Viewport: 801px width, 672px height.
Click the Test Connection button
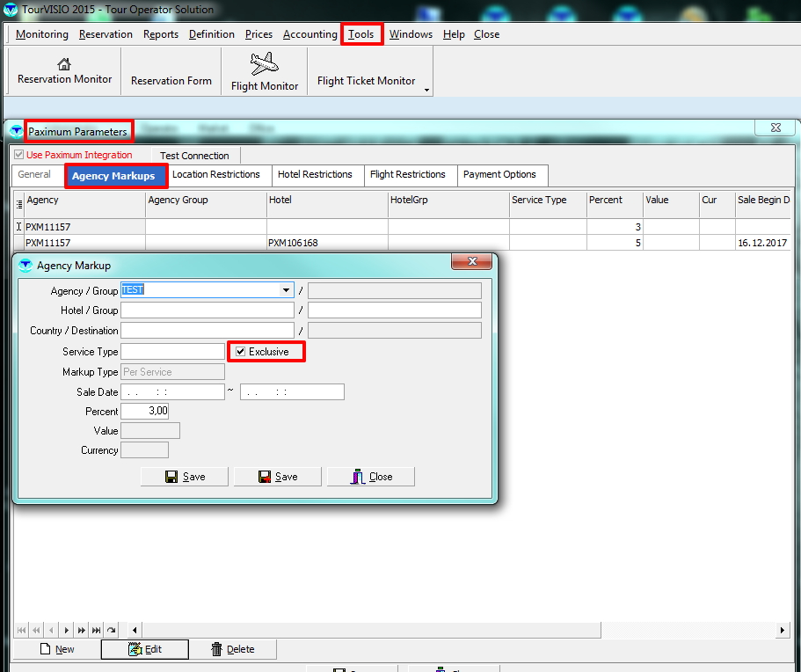(x=194, y=156)
